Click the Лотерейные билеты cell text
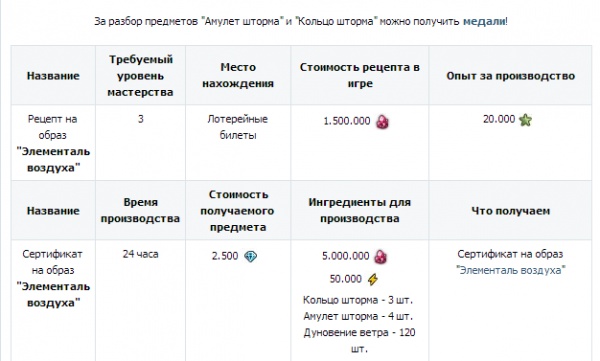This screenshot has width=600, height=361. point(238,127)
